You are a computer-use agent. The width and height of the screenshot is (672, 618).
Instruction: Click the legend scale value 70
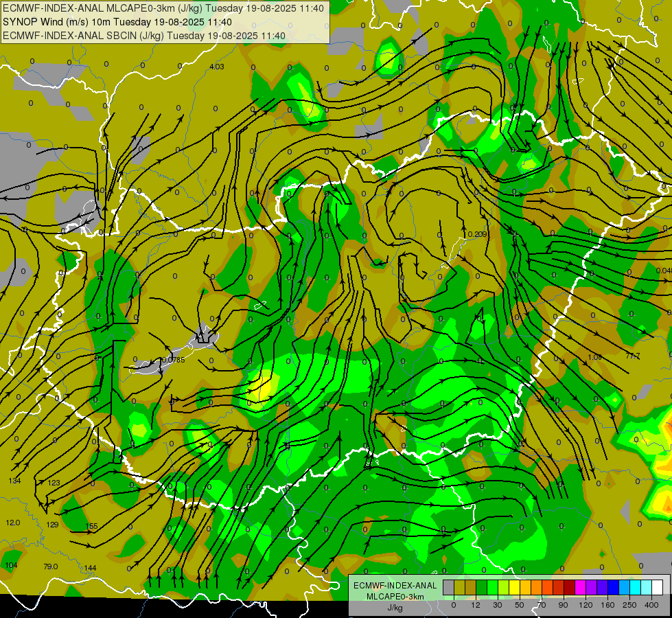(542, 605)
